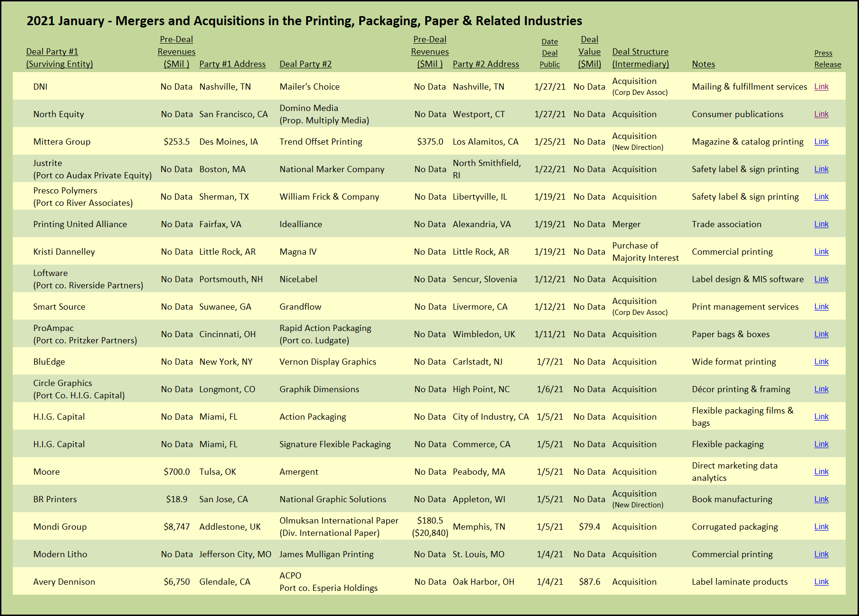Select the Mittera Group cell
Viewport: 859px width, 616px height.
pyautogui.click(x=62, y=142)
